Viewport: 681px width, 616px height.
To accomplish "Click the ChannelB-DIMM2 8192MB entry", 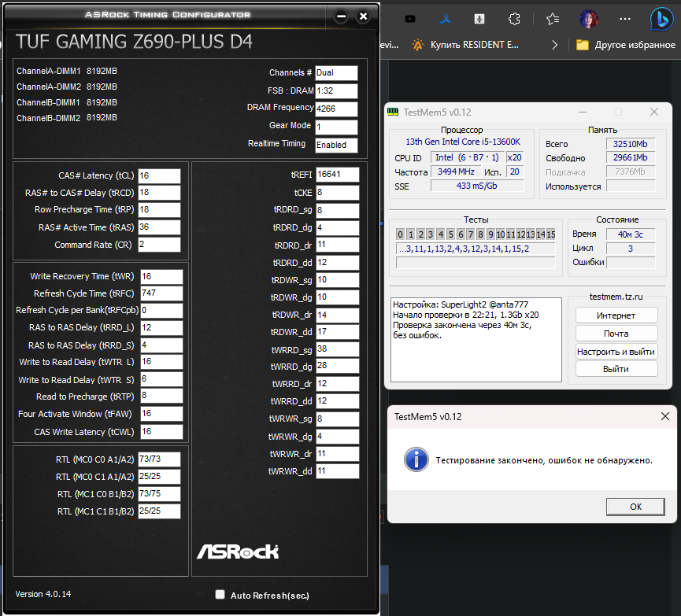I will coord(67,118).
